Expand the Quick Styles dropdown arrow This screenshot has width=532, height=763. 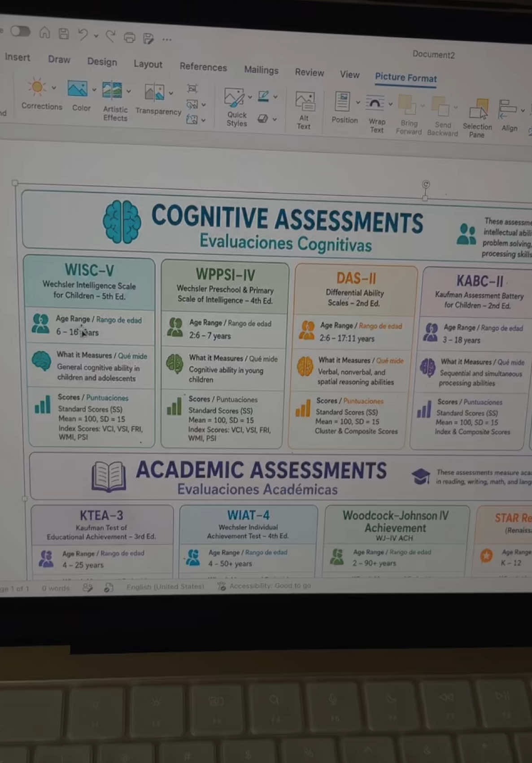(250, 97)
